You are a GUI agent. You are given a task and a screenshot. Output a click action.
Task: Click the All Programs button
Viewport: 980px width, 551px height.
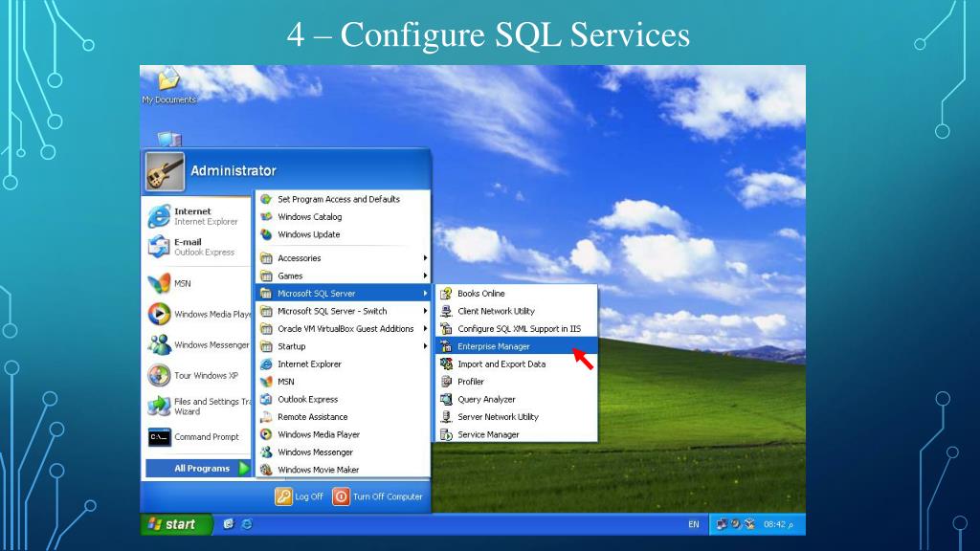tap(198, 468)
